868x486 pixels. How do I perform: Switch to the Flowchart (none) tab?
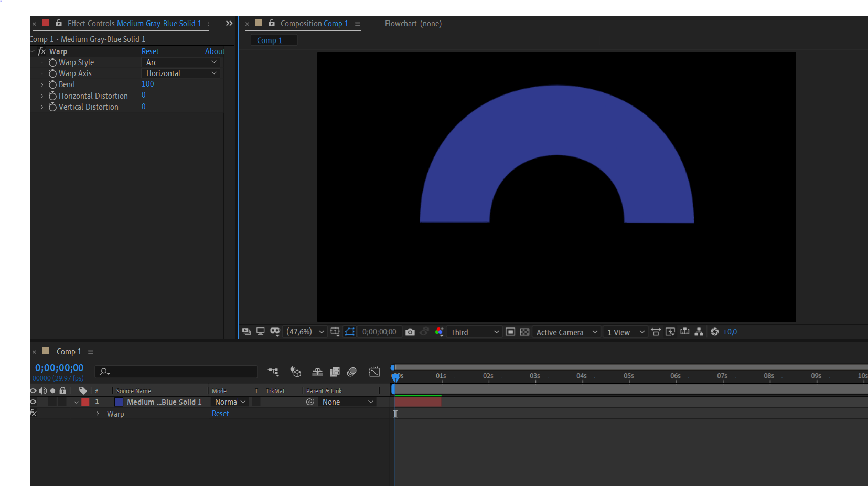click(413, 24)
